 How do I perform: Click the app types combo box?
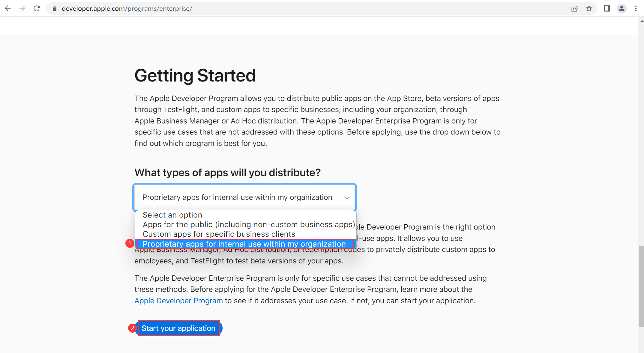237,197
